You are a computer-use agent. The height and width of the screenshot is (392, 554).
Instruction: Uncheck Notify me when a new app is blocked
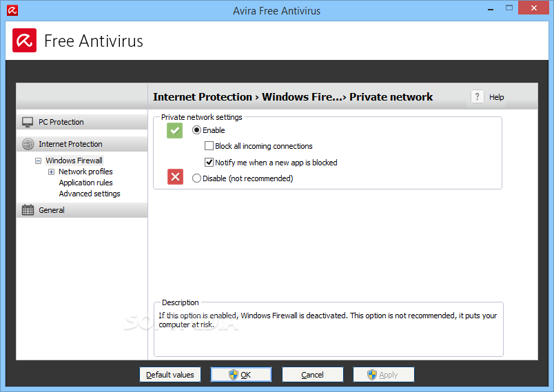tap(209, 163)
